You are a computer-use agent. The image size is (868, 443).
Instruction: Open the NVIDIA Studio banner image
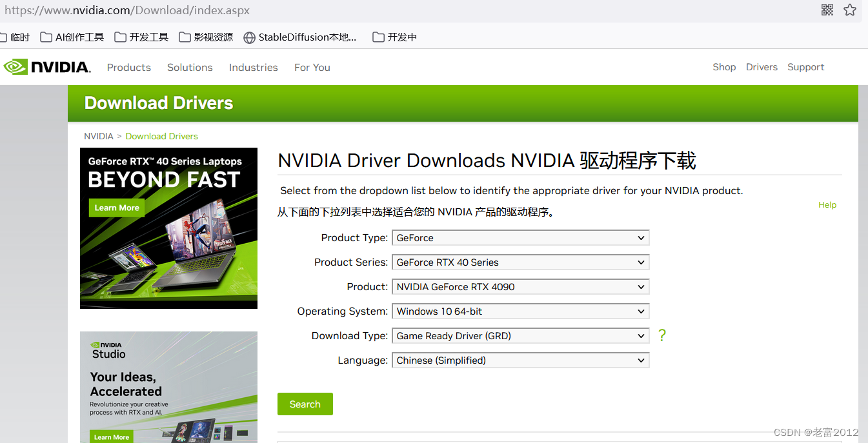point(168,387)
